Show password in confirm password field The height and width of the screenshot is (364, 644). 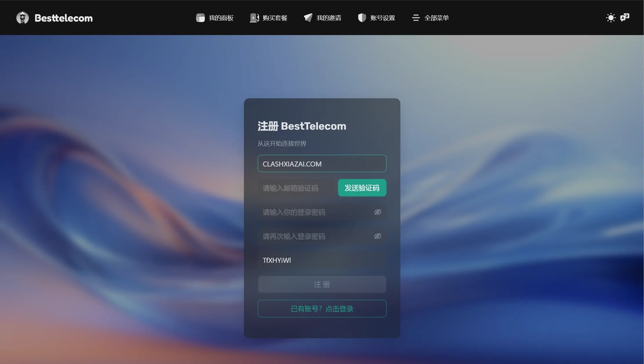[377, 236]
